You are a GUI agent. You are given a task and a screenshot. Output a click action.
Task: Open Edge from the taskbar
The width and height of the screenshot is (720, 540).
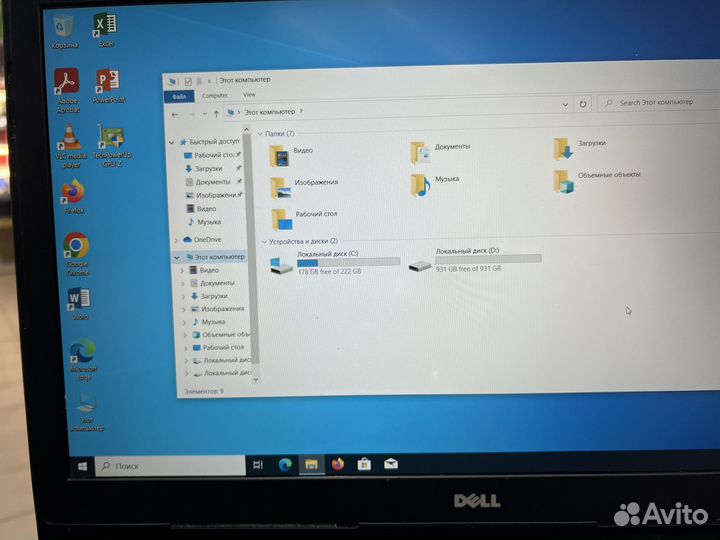285,465
